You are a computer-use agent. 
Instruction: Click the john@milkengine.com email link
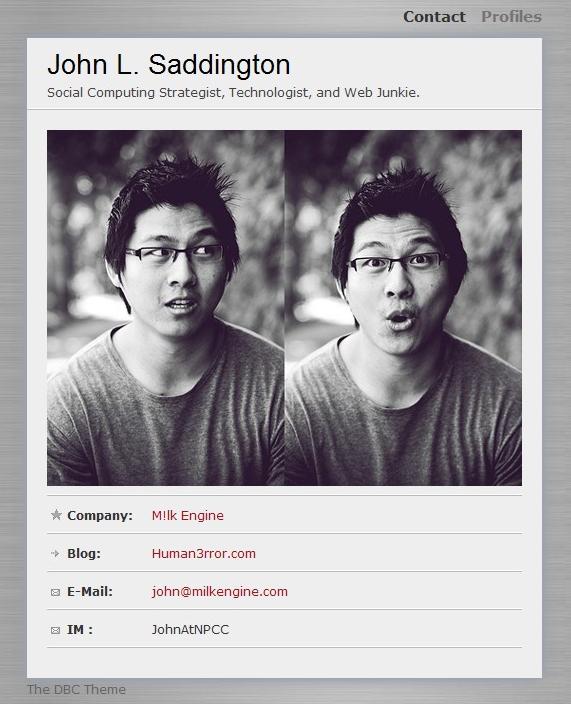[220, 592]
